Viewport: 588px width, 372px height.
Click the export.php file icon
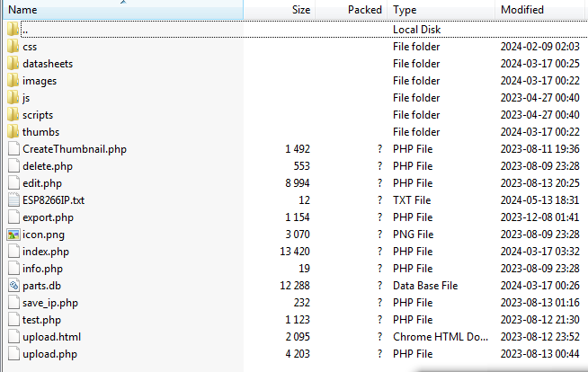coord(13,217)
